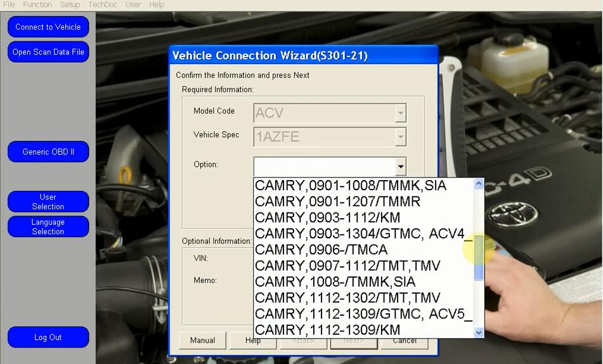Click Open Scan Data File button
The width and height of the screenshot is (603, 364).
(x=48, y=52)
